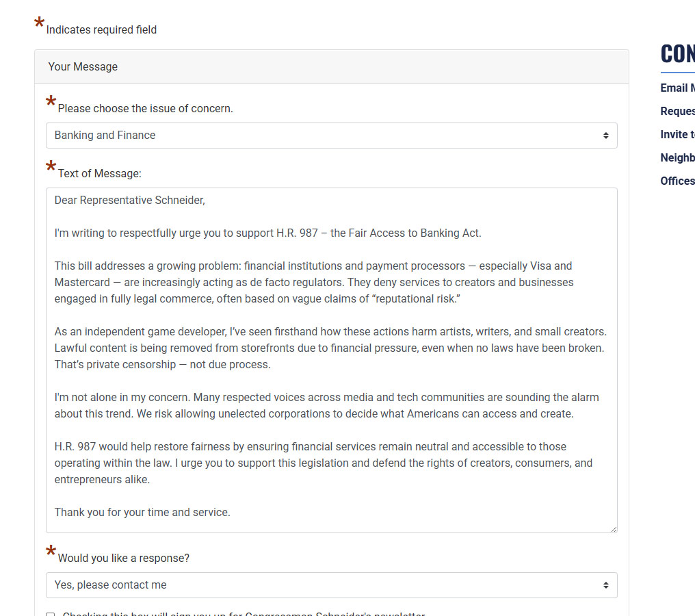
Task: Click the "Text of Message:" label
Action: pyautogui.click(x=99, y=173)
